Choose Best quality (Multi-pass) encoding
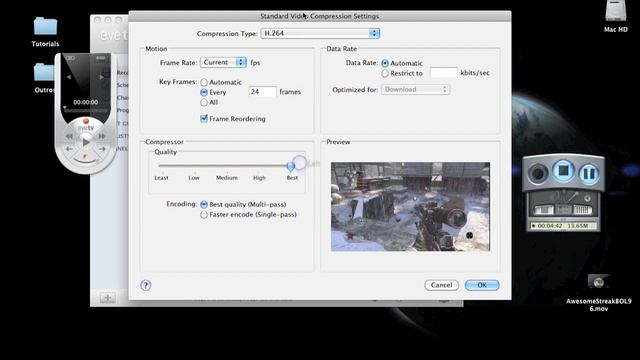Image resolution: width=640 pixels, height=360 pixels. (204, 204)
